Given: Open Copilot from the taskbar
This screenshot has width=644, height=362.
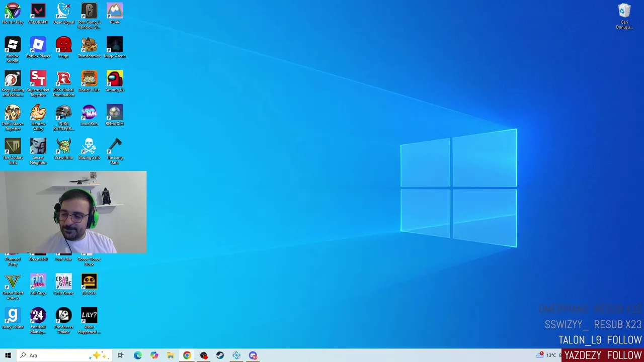Looking at the screenshot, I should click(x=154, y=355).
